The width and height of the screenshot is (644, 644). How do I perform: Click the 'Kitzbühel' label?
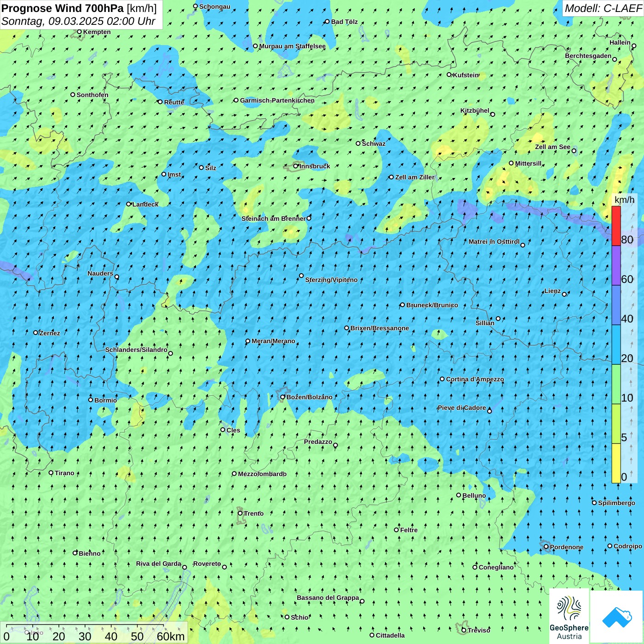point(475,110)
